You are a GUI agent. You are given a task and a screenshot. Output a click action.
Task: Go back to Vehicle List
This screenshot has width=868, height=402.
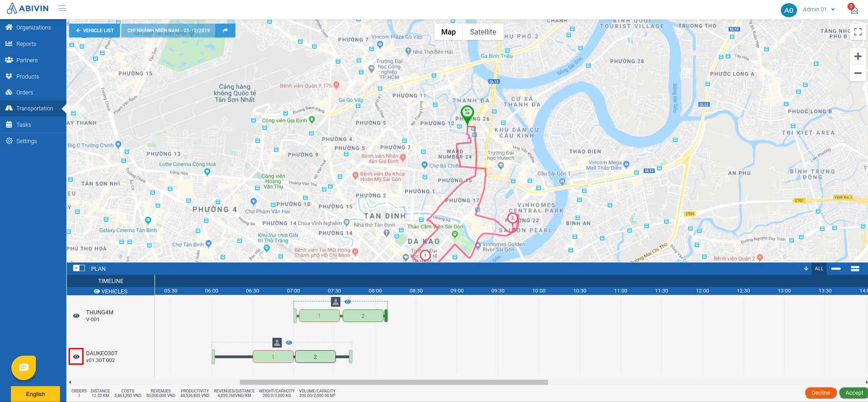95,30
